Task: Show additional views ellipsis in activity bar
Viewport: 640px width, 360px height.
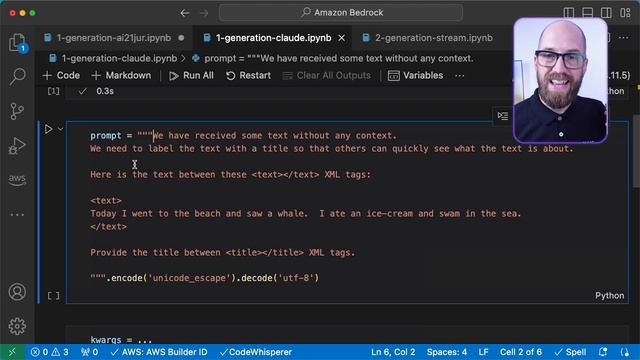Action: pos(17,214)
